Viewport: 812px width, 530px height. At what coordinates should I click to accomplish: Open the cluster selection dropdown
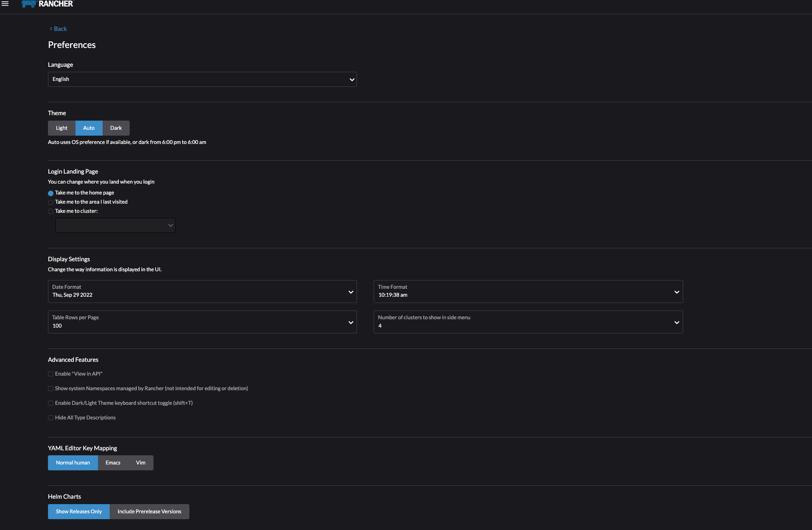115,225
